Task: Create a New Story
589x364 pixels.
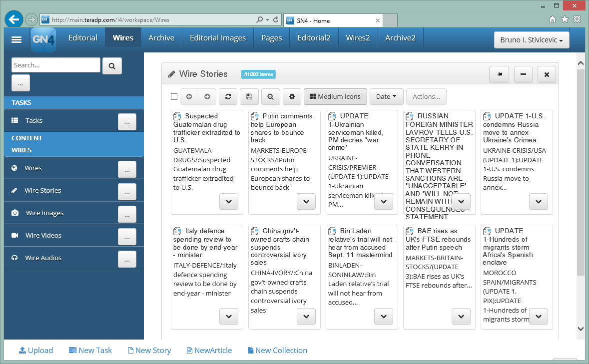Action: (x=149, y=351)
